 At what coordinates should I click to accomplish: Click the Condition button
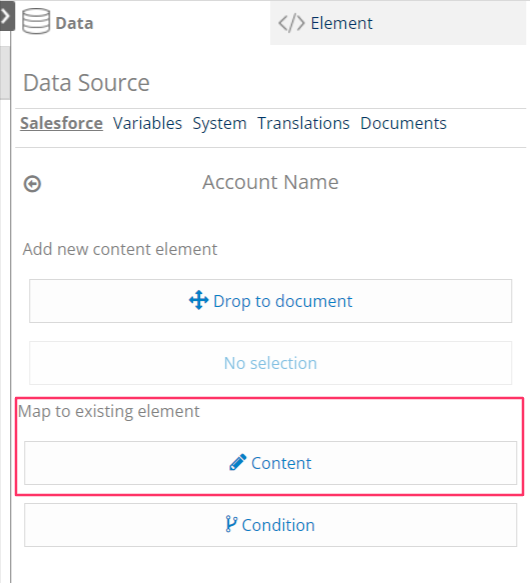click(270, 525)
